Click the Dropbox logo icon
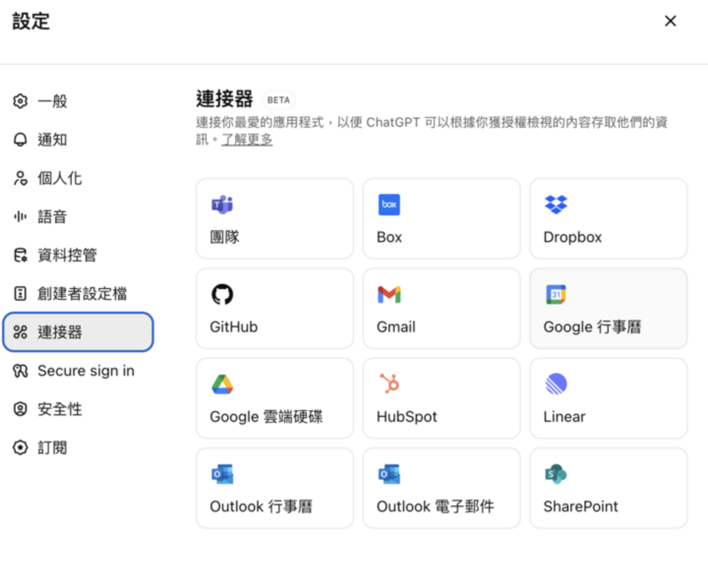The height and width of the screenshot is (588, 708). point(556,205)
